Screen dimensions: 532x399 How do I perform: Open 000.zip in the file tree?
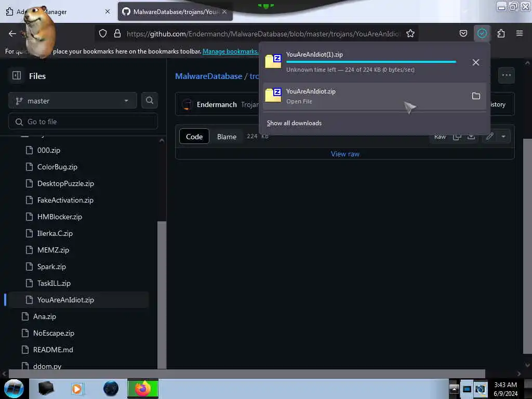48,150
